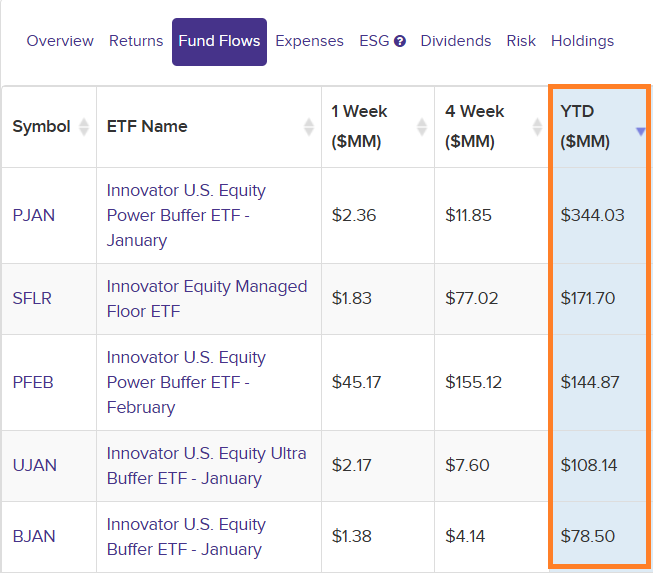The width and height of the screenshot is (653, 573).
Task: Click SFLR 1 Week value $1.83
Action: 351,299
